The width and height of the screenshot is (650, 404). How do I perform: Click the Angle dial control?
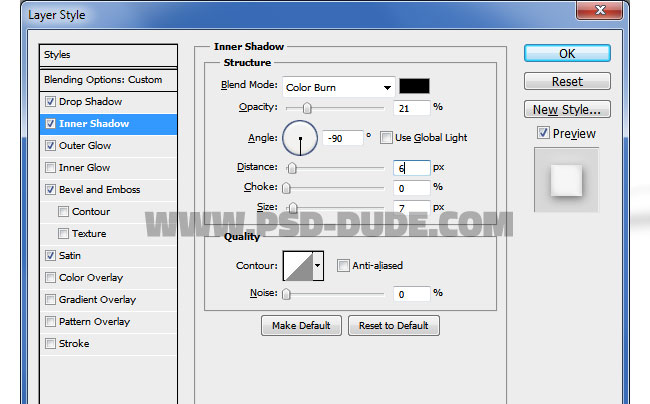[300, 138]
